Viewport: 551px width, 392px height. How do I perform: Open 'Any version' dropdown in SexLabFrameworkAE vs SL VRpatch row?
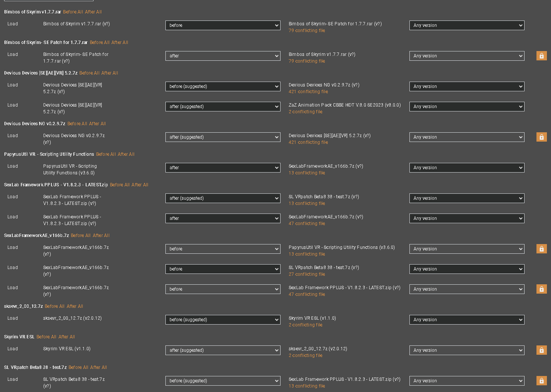tap(467, 269)
